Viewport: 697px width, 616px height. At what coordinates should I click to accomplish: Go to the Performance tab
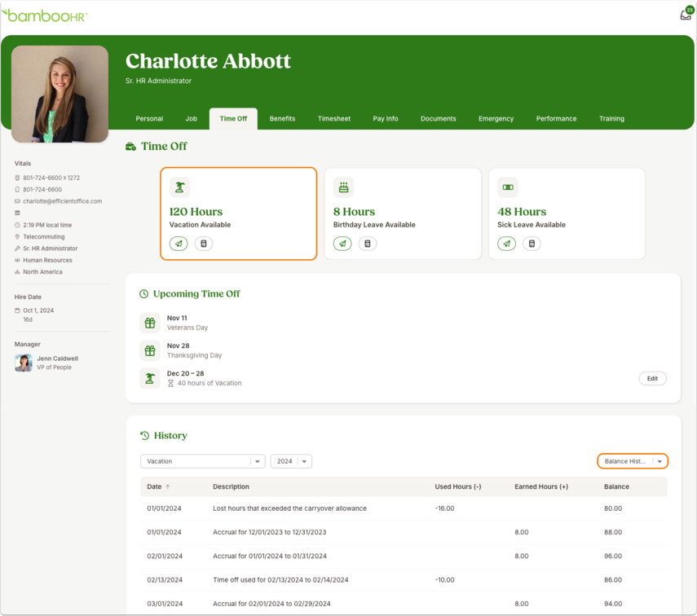tap(556, 119)
